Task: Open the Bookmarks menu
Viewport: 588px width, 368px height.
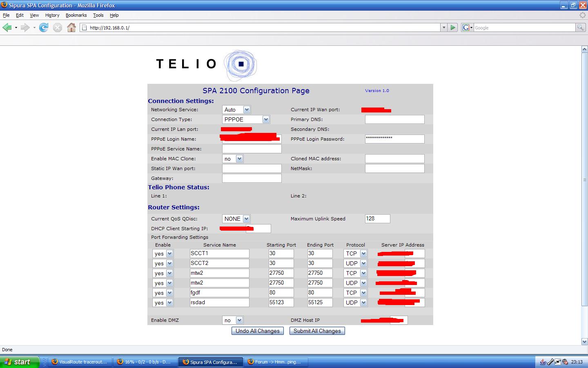Action: [x=76, y=15]
